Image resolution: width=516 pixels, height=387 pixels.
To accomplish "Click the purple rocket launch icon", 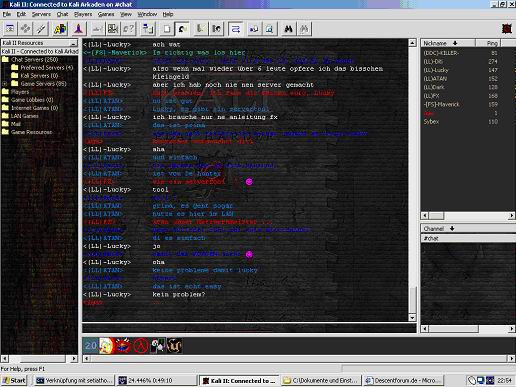I will pyautogui.click(x=79, y=29).
